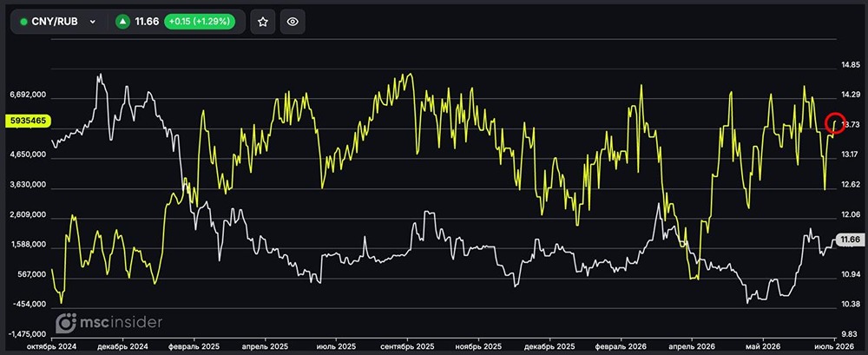Viewport: 868px width, 355px height.
Task: Click the 11.66 price label on right axis
Action: 850,240
